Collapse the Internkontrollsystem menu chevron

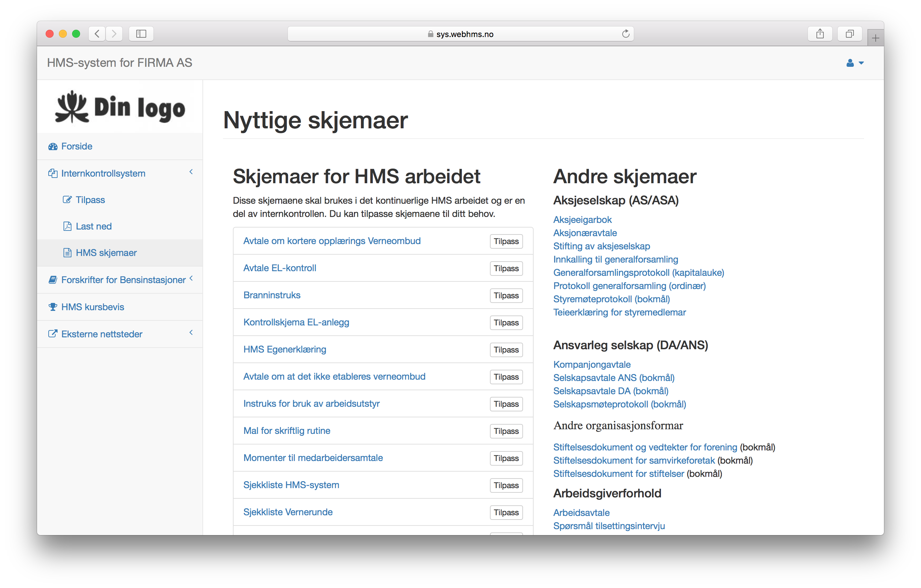(191, 172)
